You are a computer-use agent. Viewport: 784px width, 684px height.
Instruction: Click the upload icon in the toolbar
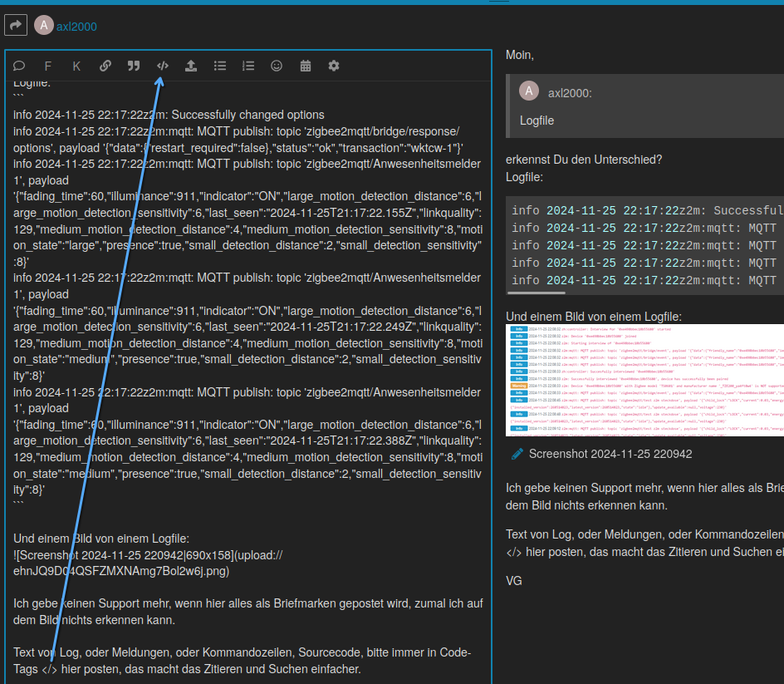[x=191, y=66]
